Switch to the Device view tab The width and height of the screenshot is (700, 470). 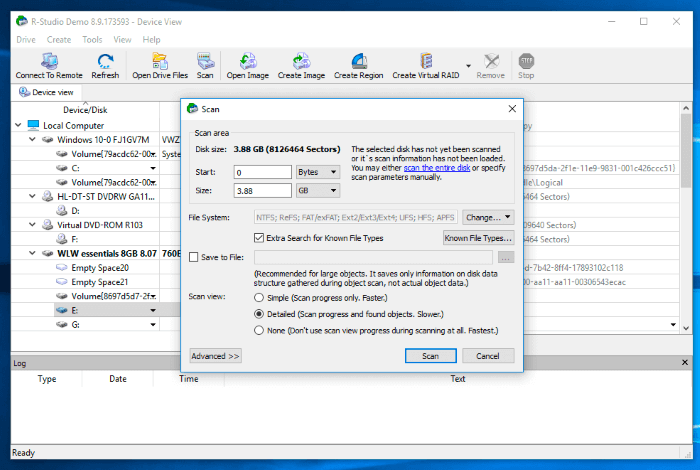[x=46, y=92]
